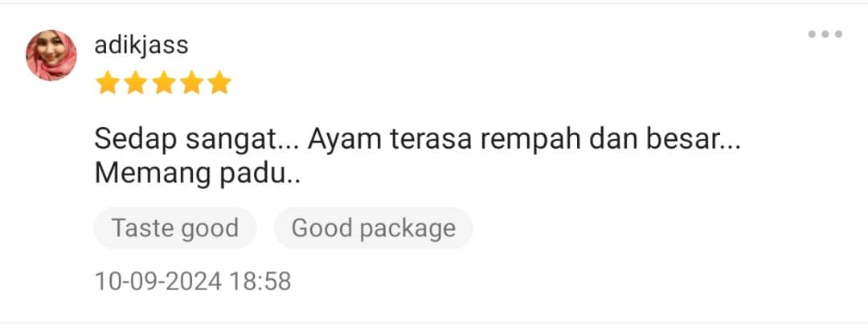Click the word Sedap in review
868x324 pixels.
[x=136, y=140]
